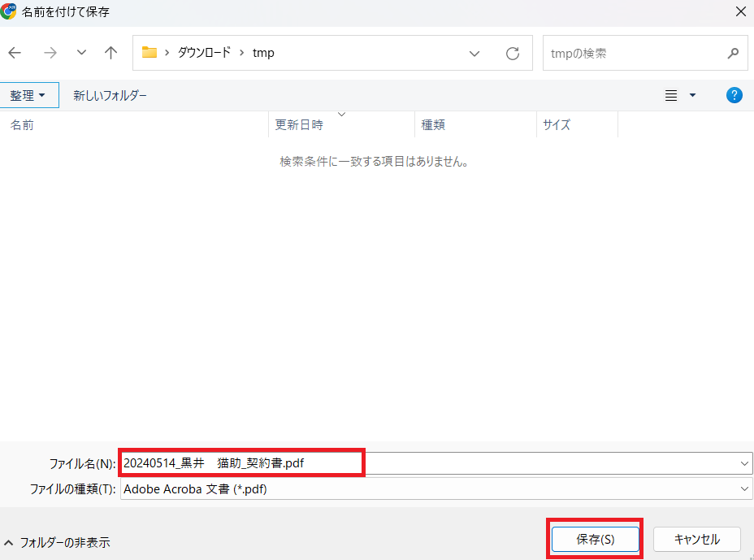The image size is (754, 560).
Task: Click the Back navigation arrow
Action: tap(15, 53)
